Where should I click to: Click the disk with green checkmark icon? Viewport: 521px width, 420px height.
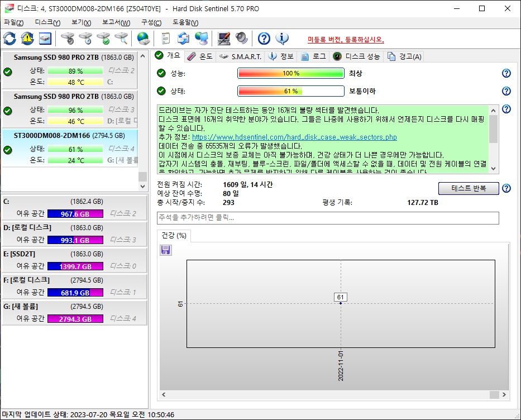pos(104,39)
